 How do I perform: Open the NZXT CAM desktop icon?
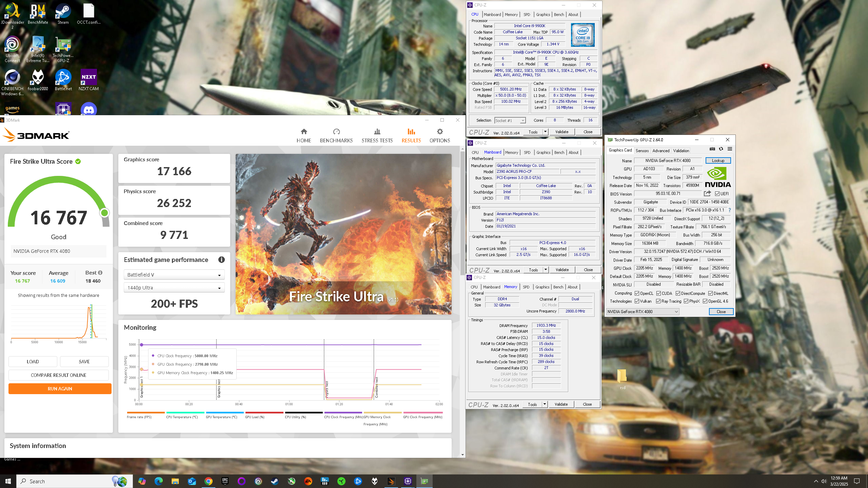(88, 80)
